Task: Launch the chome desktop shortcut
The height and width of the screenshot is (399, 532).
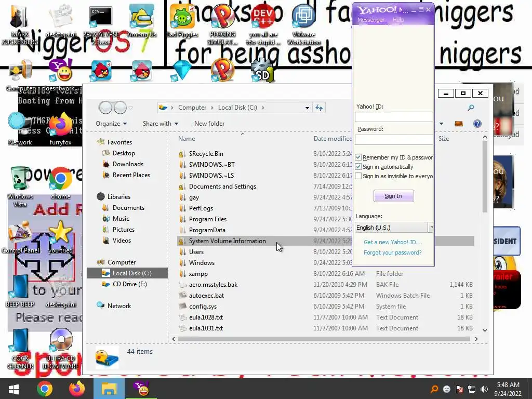Action: point(61,183)
